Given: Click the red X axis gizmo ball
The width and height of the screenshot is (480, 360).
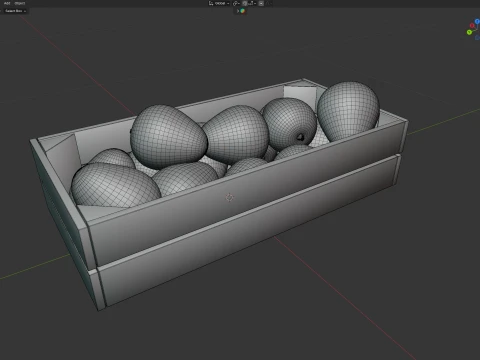Looking at the screenshot, I should 472,26.
